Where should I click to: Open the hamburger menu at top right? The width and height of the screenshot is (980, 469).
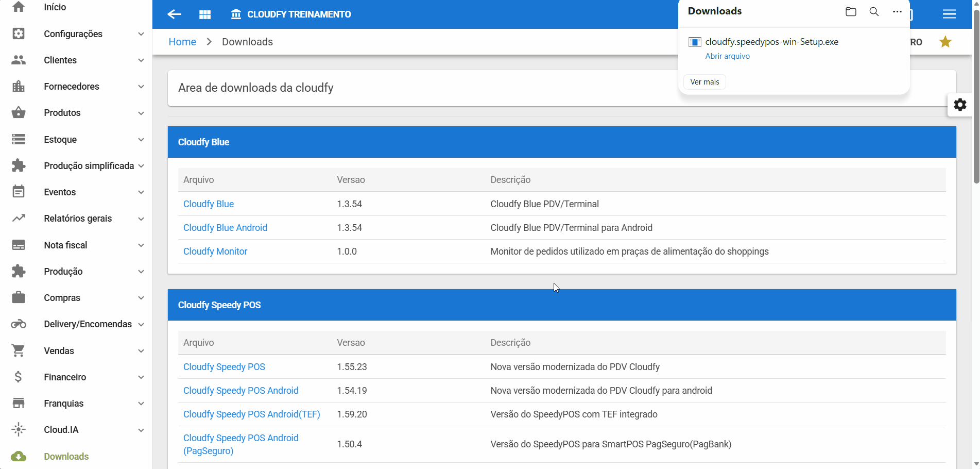tap(949, 14)
